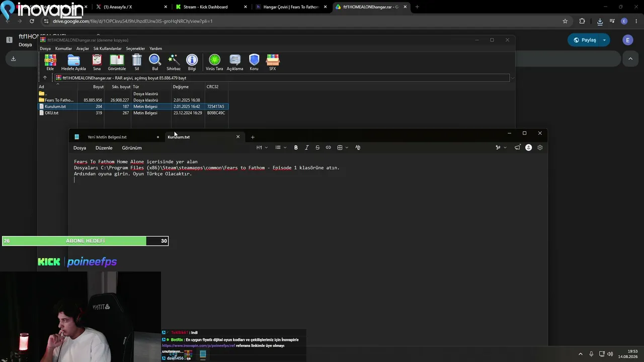Image resolution: width=644 pixels, height=362 pixels.
Task: Click the Koru protect shield icon
Action: (254, 62)
